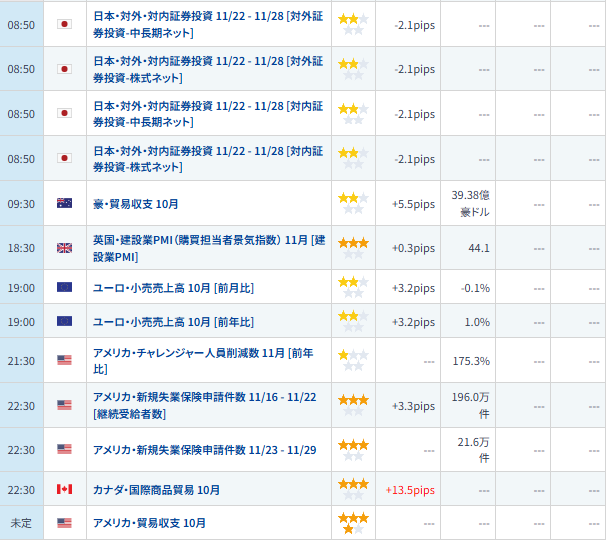611x541 pixels.
Task: Open the アメリカ・貿易収支 10月 event link
Action: [x=149, y=523]
